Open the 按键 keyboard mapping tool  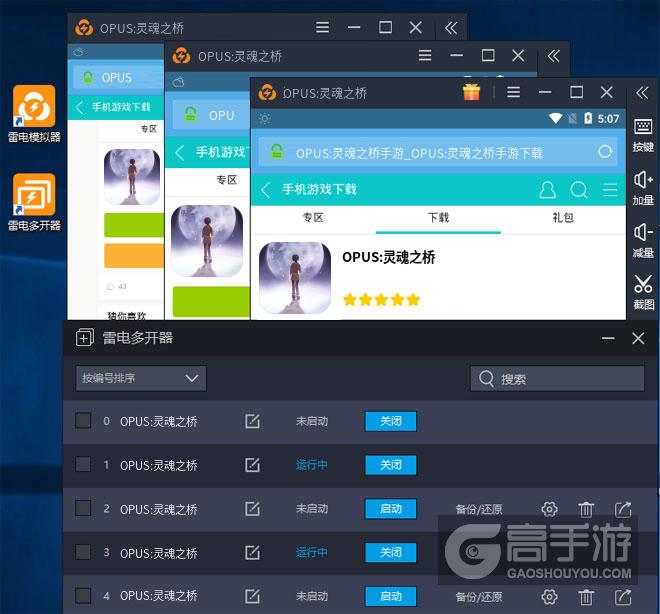pos(643,135)
